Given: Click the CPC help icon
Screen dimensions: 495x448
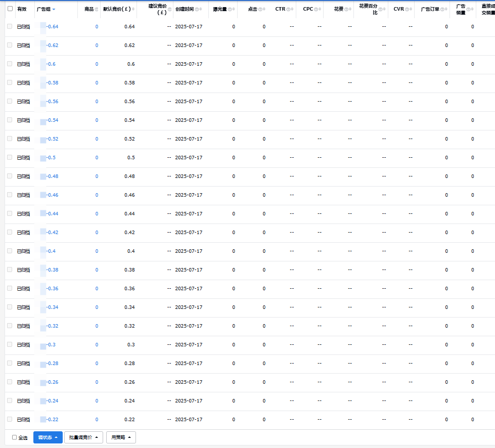Looking at the screenshot, I should [x=316, y=10].
